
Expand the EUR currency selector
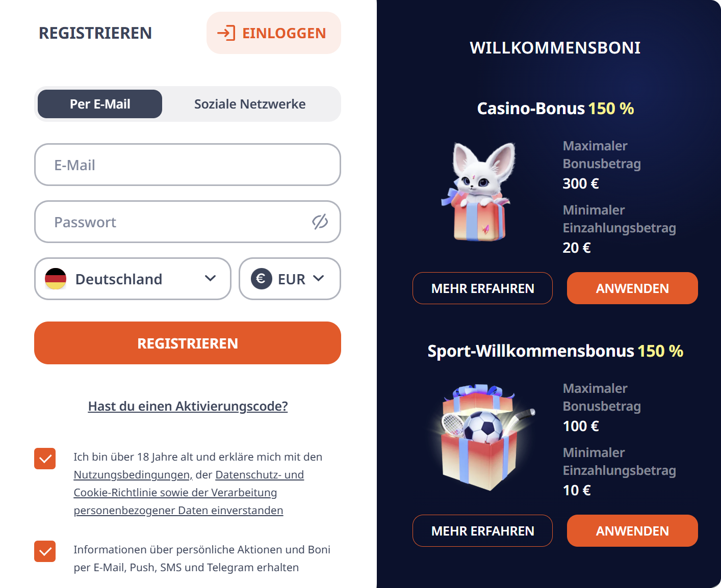290,279
